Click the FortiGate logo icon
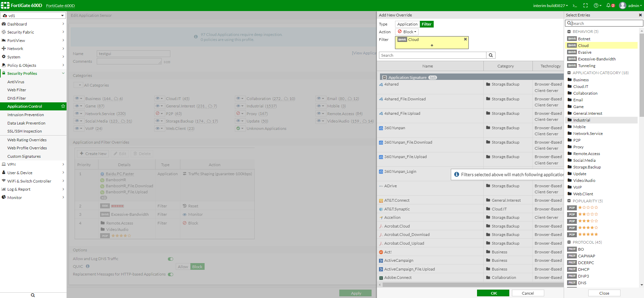Image resolution: width=644 pixels, height=298 pixels. (5, 5)
